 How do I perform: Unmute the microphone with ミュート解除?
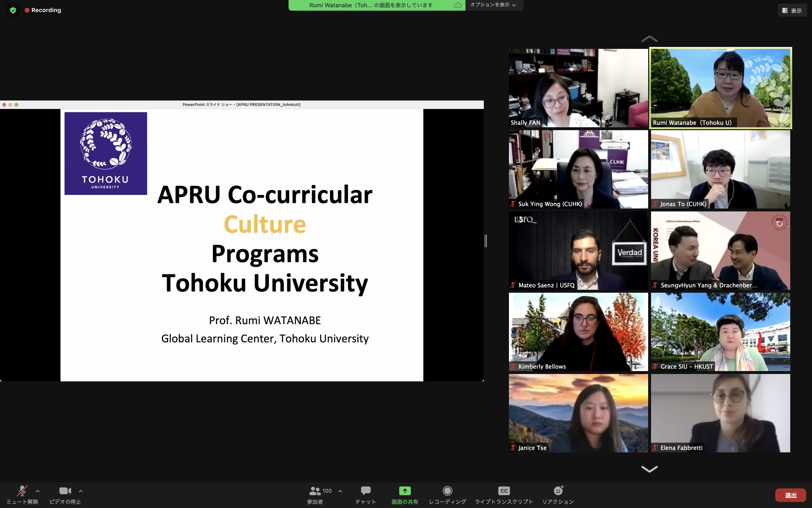(x=22, y=495)
